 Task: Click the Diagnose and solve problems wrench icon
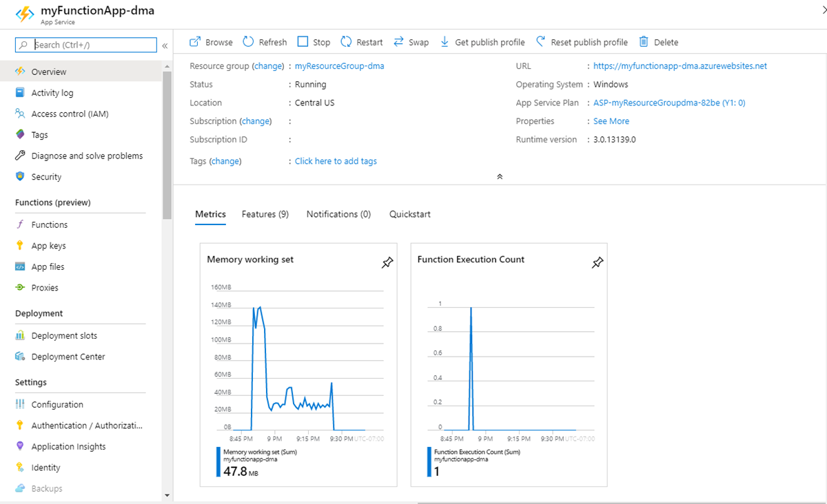[20, 156]
